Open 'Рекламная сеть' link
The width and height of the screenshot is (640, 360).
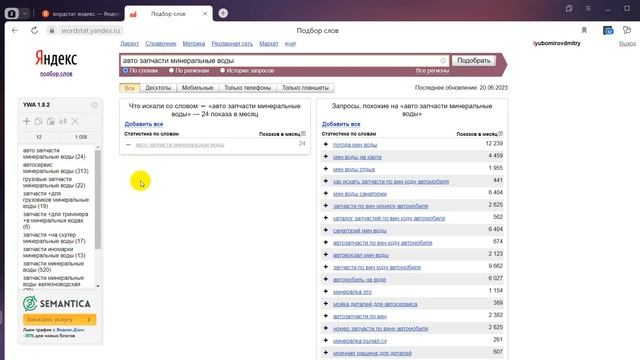click(x=232, y=43)
